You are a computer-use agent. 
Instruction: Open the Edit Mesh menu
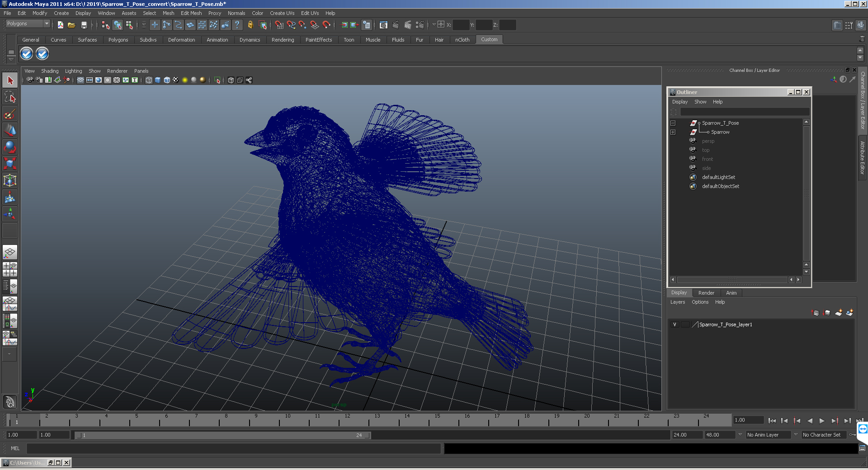pyautogui.click(x=191, y=13)
